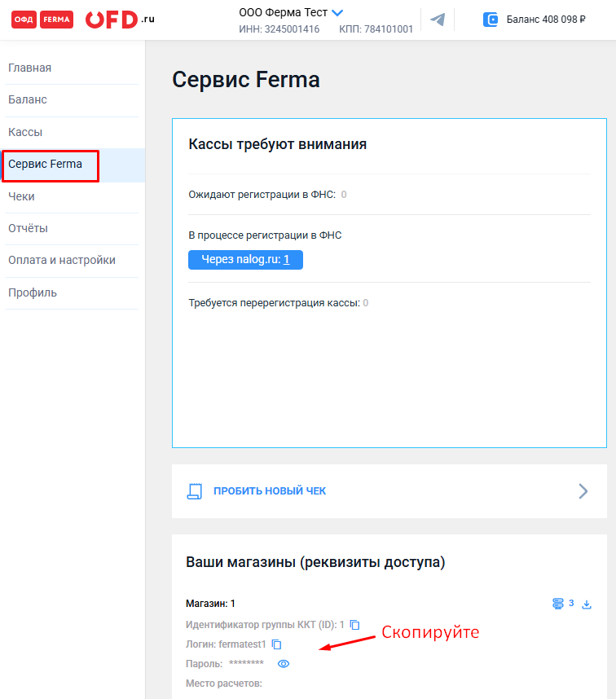Open the Профиль sidebar section

tap(33, 292)
